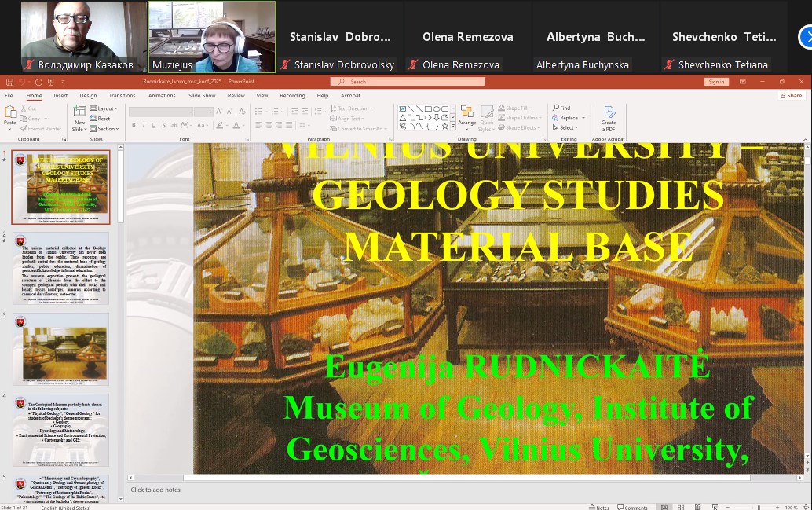This screenshot has width=812, height=510.
Task: Click the Redo arrow in quick access toolbar
Action: coord(38,82)
